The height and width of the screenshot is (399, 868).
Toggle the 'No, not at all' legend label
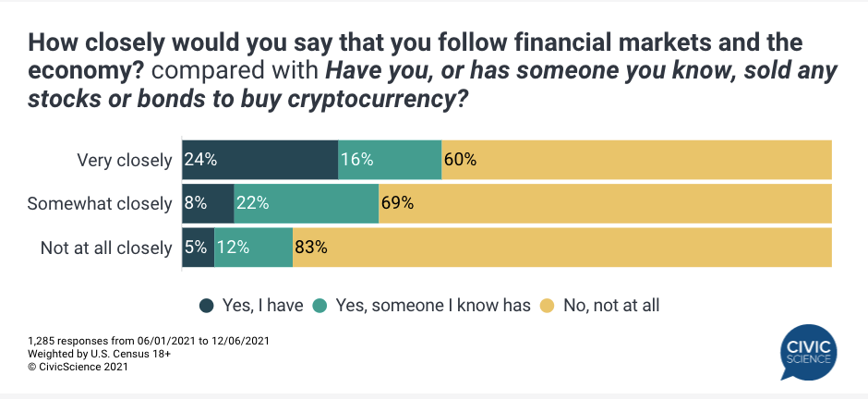click(610, 305)
